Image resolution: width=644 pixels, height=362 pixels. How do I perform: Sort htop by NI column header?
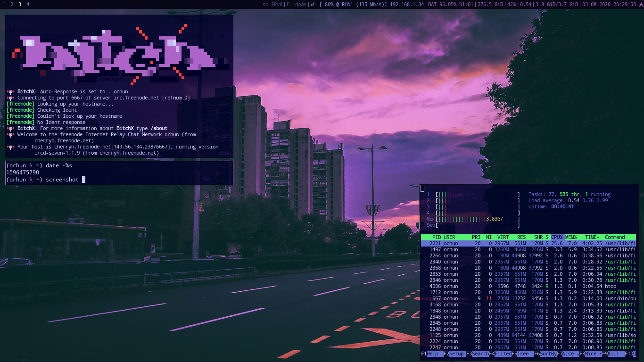489,237
